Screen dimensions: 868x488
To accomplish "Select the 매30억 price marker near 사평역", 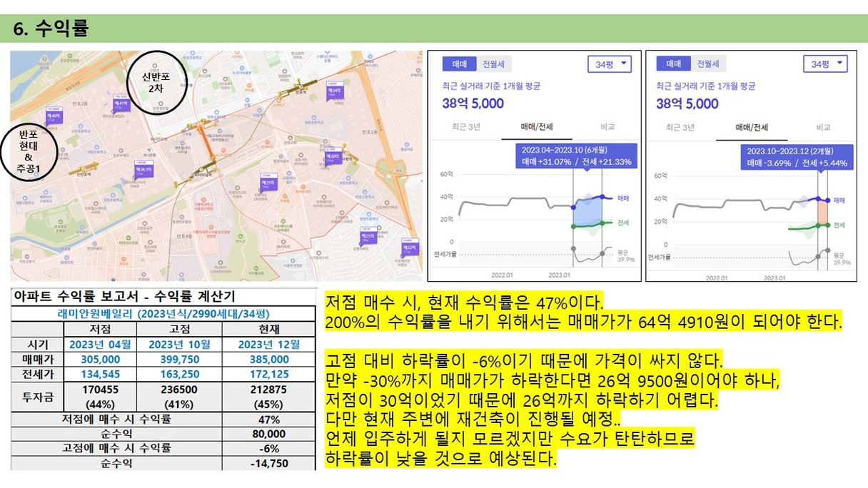I will coord(333,158).
